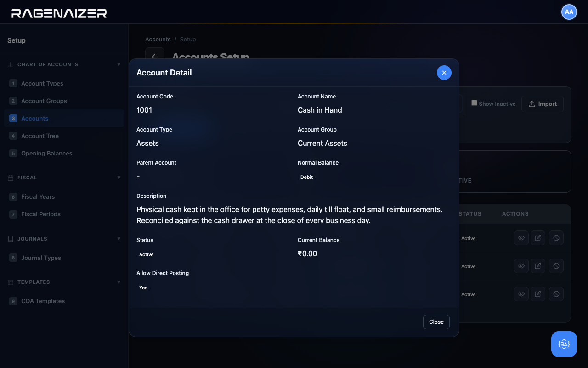
Task: Click the Accounts breadcrumb link
Action: (158, 40)
